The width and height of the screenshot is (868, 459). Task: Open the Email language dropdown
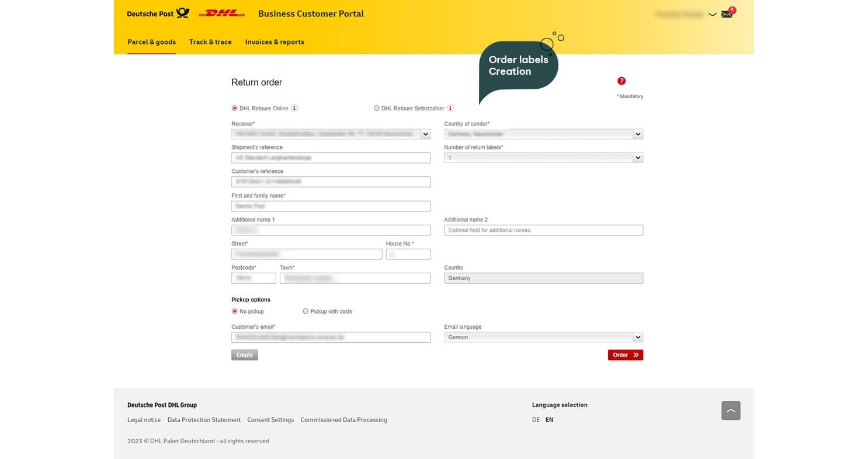pyautogui.click(x=638, y=337)
